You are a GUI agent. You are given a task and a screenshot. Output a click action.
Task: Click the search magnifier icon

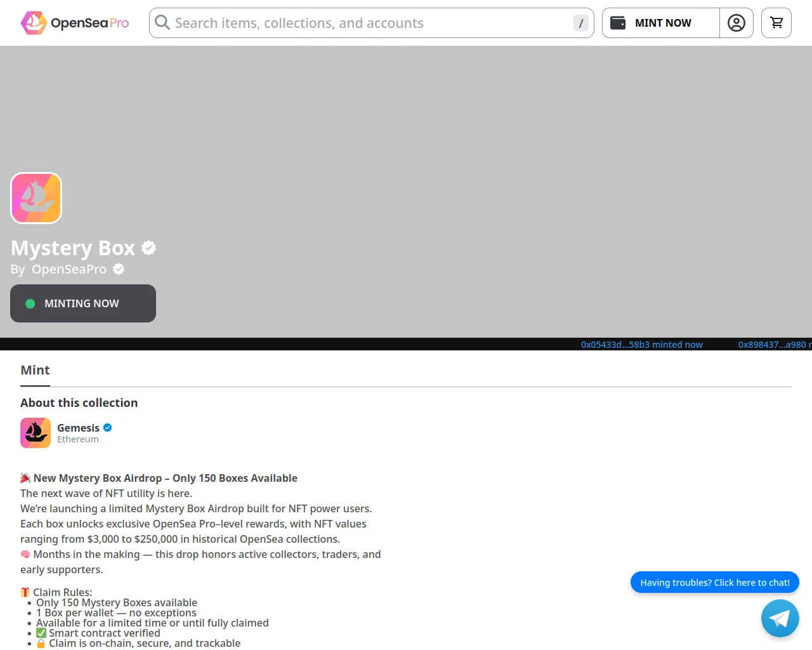162,23
